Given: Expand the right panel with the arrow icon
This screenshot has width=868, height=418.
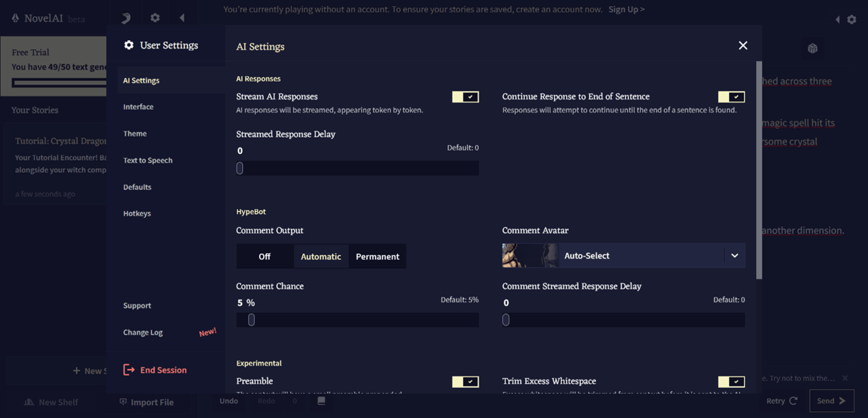Looking at the screenshot, I should point(837,20).
